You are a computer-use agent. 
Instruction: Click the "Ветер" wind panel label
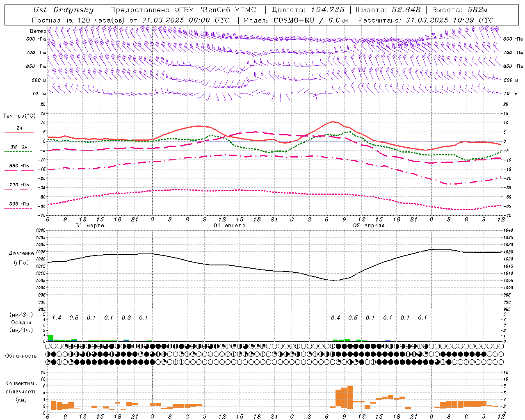click(x=38, y=31)
